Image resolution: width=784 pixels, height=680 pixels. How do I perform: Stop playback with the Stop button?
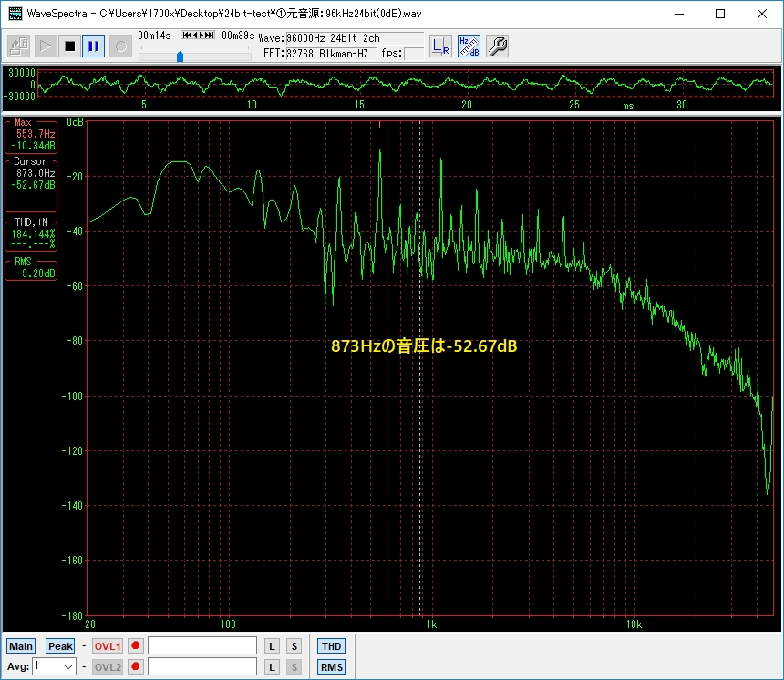pyautogui.click(x=69, y=46)
